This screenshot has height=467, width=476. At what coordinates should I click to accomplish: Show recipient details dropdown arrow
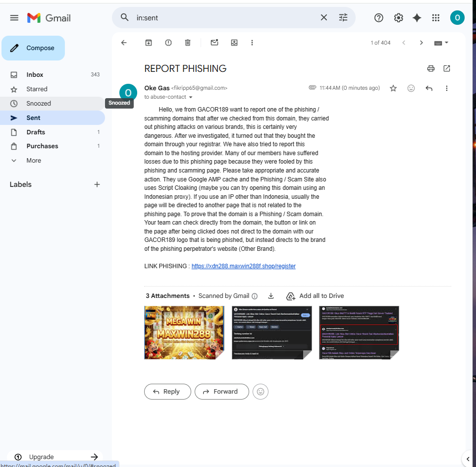[x=191, y=97]
